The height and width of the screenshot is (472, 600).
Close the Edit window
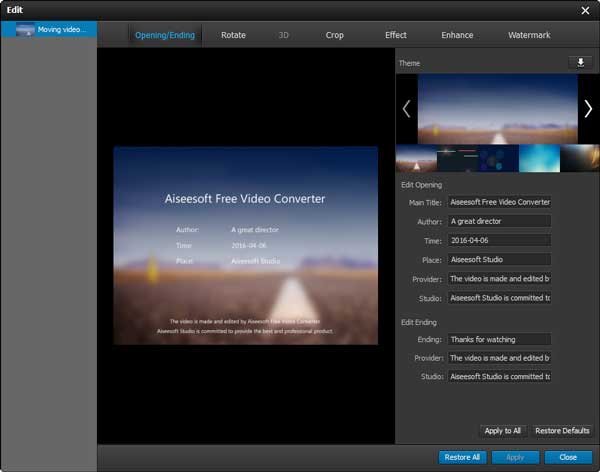click(585, 10)
